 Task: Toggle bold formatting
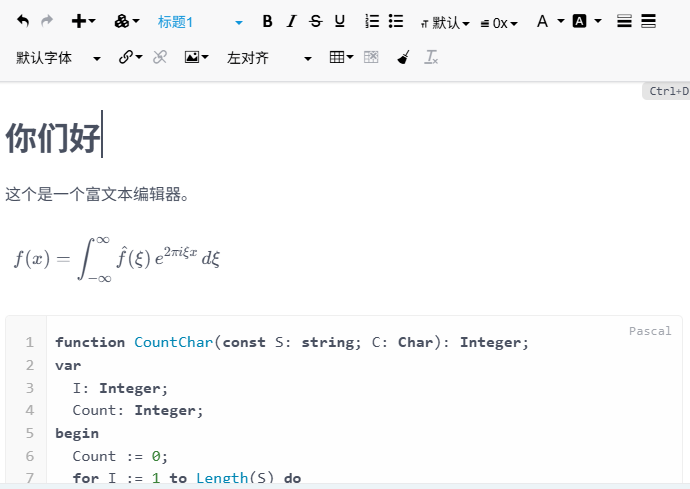[x=267, y=21]
